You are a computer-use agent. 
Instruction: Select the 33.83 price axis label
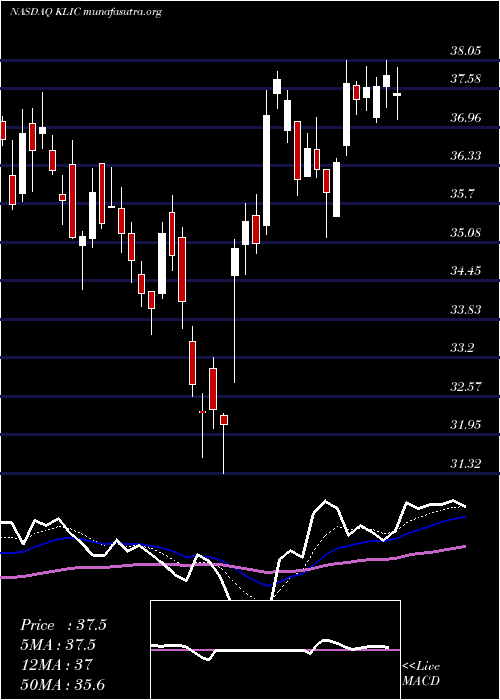466,309
